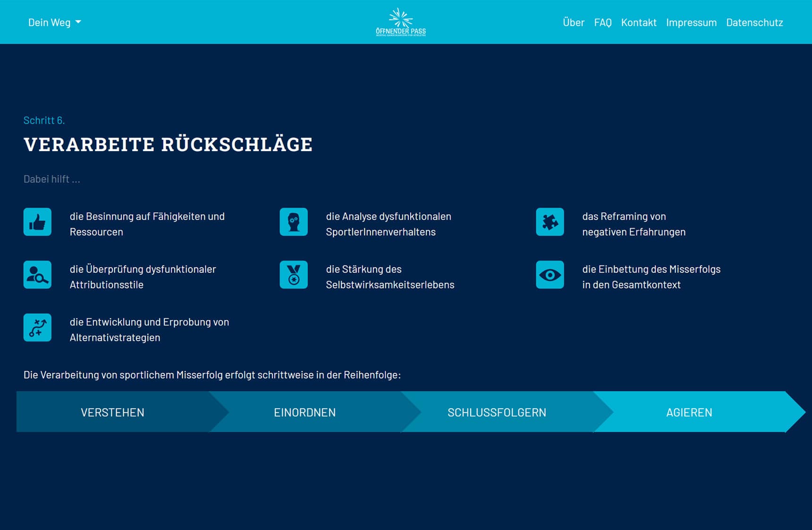Viewport: 812px width, 530px height.
Task: Open the Über page
Action: [574, 22]
